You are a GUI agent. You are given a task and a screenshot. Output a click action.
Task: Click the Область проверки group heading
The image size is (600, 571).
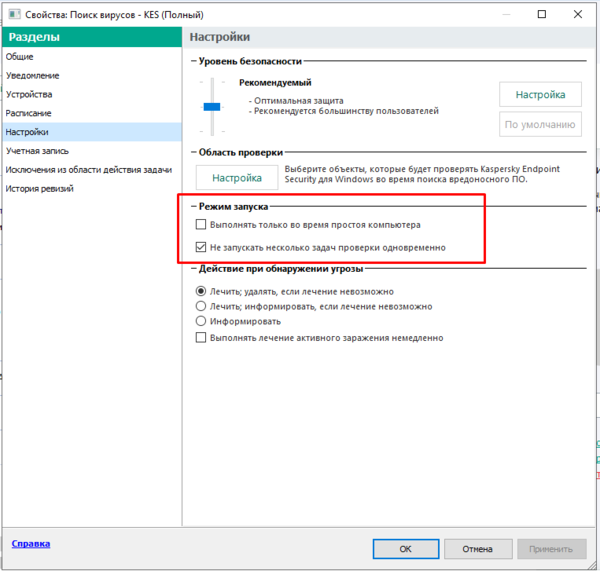pyautogui.click(x=241, y=152)
